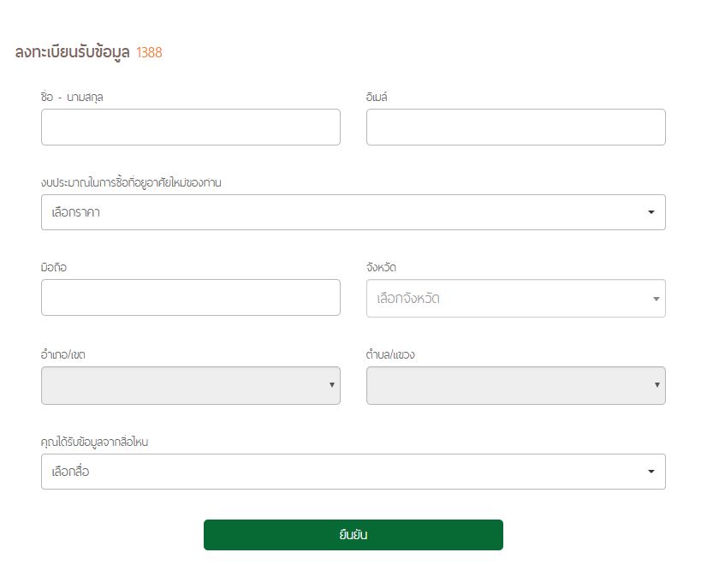
Task: Click the caret arrow in the เลือกราคา dropdown
Action: (x=651, y=212)
